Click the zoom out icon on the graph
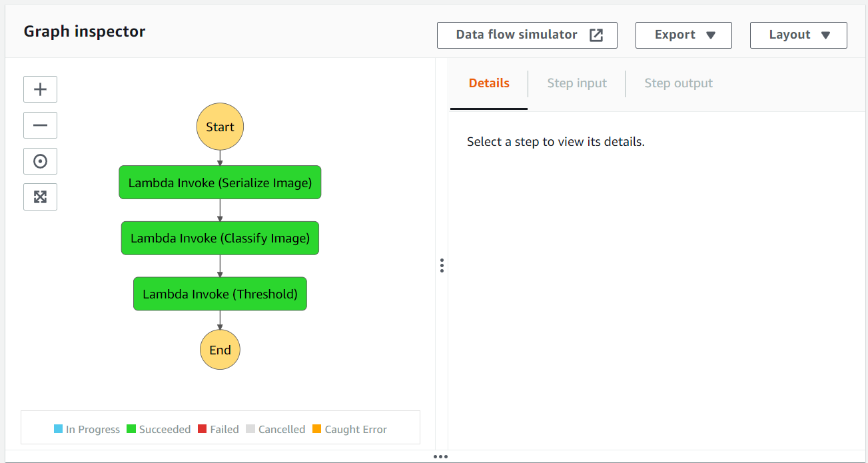 40,125
